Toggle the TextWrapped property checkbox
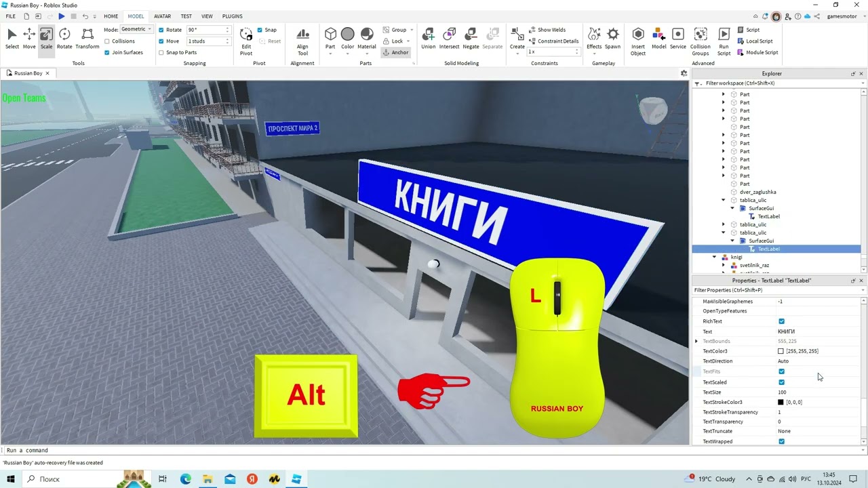 pyautogui.click(x=781, y=441)
